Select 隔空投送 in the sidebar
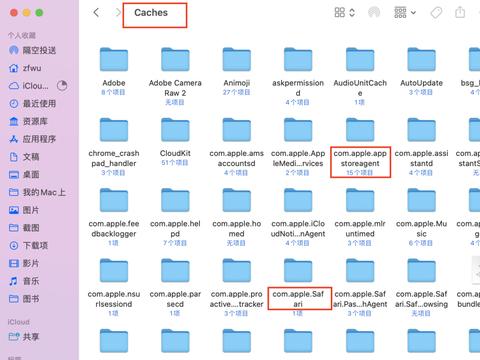The width and height of the screenshot is (480, 360). 32,50
